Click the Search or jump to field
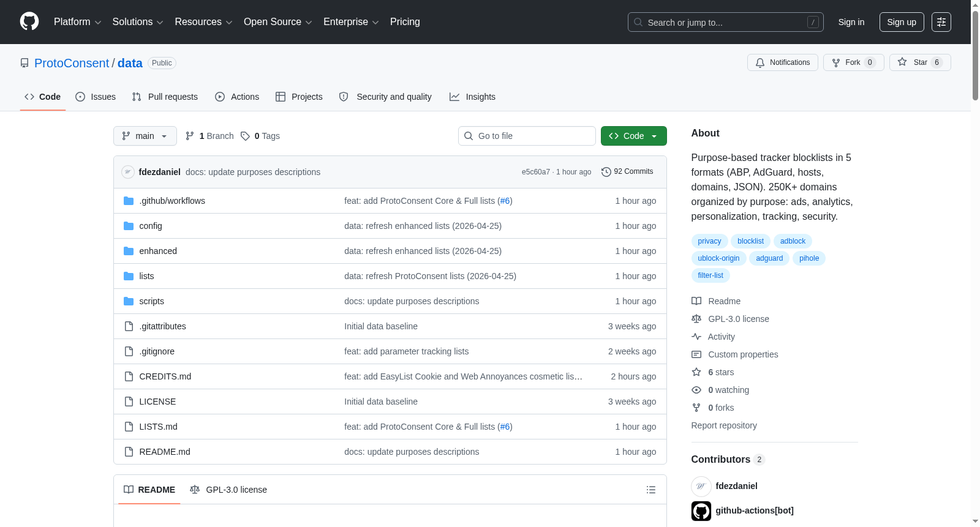The width and height of the screenshot is (980, 527). click(x=726, y=22)
